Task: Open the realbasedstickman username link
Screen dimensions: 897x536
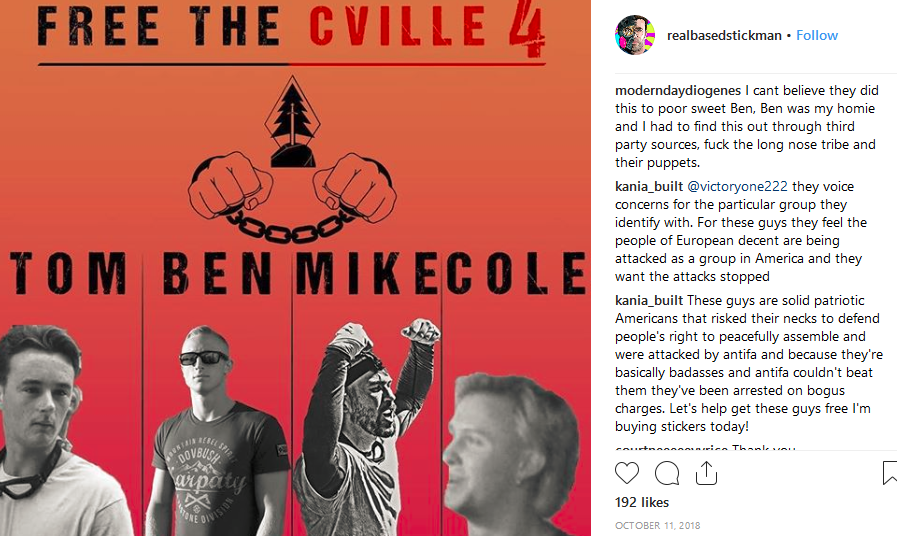Action: click(x=724, y=35)
